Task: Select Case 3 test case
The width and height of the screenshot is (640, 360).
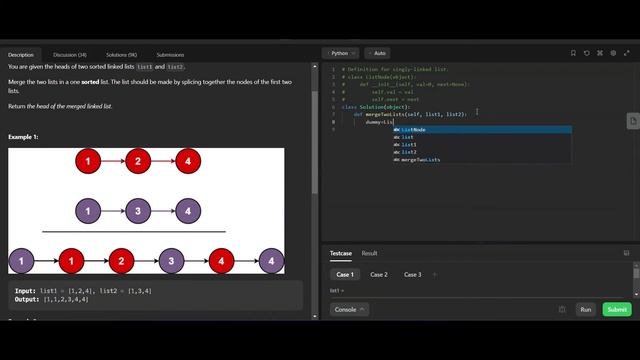Action: tap(413, 275)
